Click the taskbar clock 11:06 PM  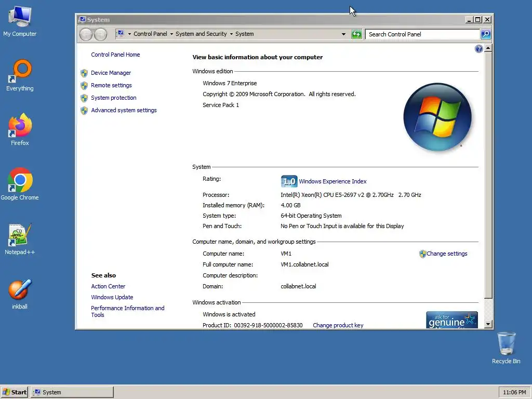(514, 392)
